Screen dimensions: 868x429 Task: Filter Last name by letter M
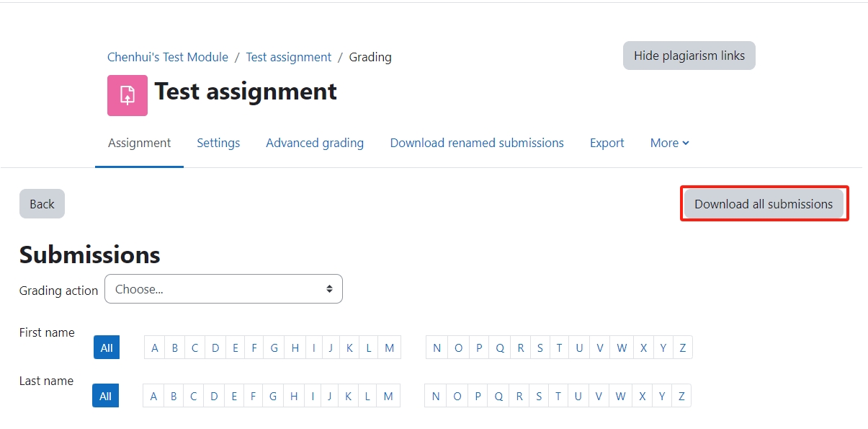tap(388, 396)
